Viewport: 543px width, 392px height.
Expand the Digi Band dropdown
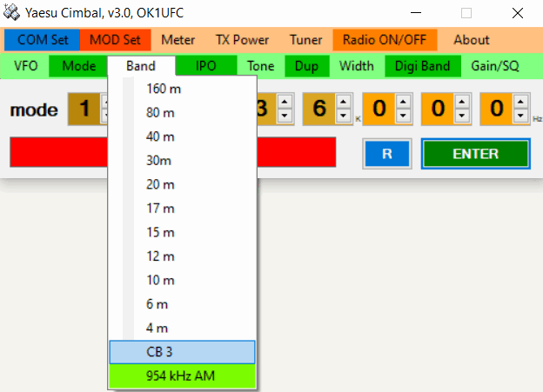422,66
